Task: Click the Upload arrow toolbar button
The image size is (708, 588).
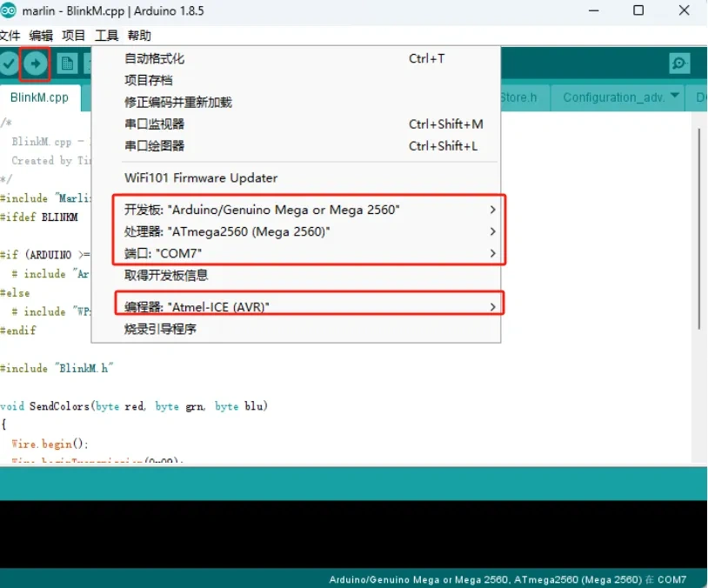Action: (x=35, y=63)
